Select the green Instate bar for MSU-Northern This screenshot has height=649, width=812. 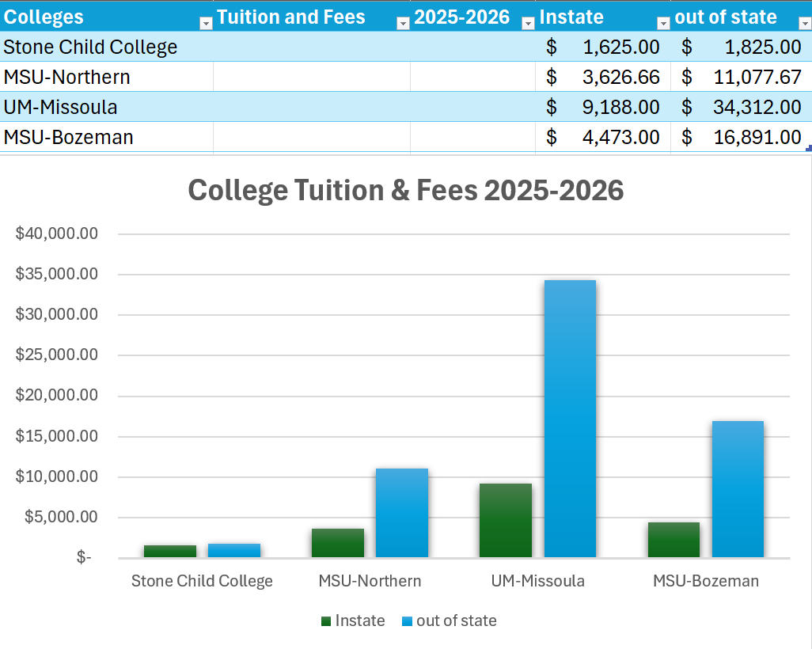point(338,543)
